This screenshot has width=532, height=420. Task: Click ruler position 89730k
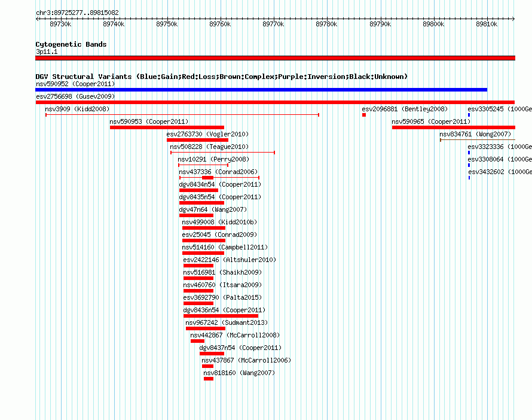tap(60, 24)
